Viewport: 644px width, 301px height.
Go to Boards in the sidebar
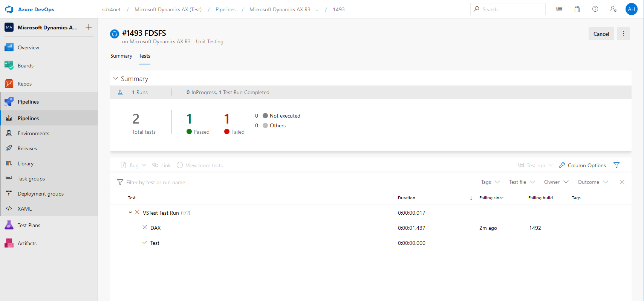(49, 66)
